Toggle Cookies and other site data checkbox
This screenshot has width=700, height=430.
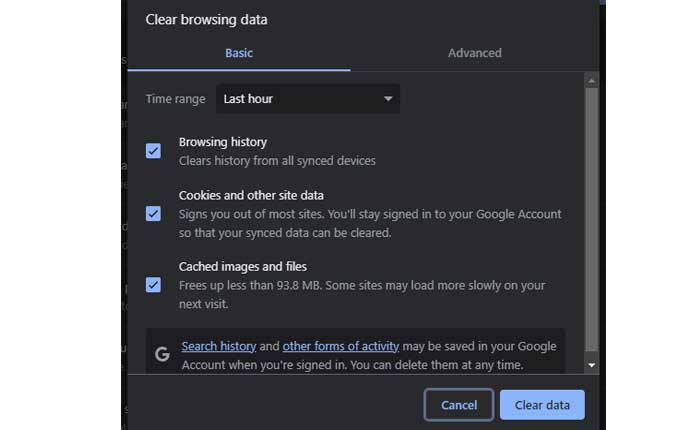(x=153, y=213)
